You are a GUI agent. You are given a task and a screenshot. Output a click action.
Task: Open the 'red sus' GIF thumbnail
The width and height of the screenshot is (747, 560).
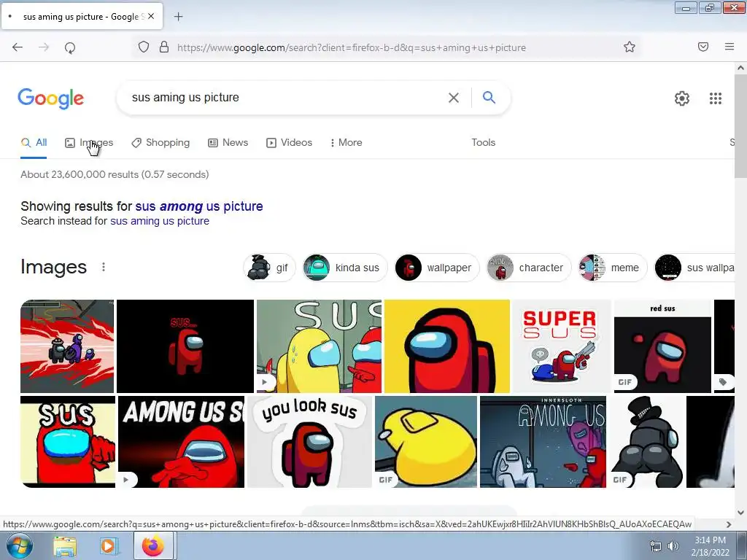tap(662, 346)
